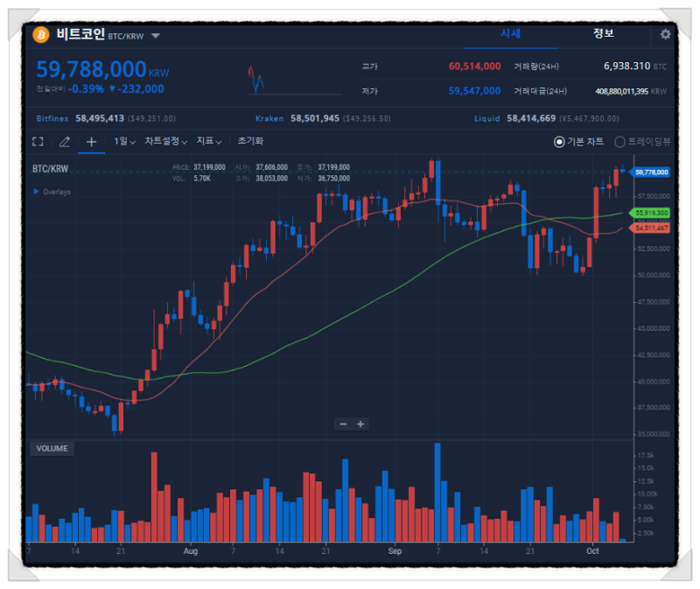Screen dimensions: 700x589
Task: Click the Sep label on time axis
Action: [395, 550]
